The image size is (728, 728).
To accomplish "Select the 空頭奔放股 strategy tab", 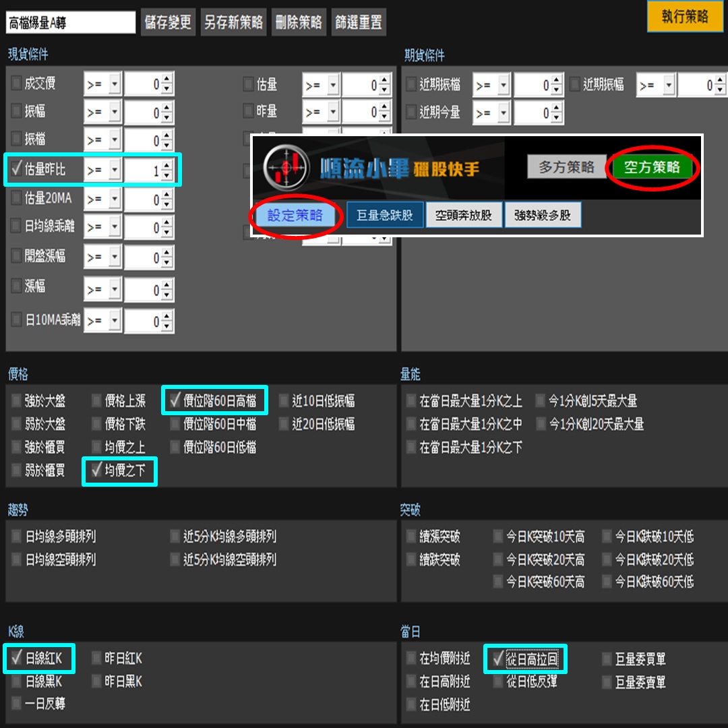I will [463, 215].
